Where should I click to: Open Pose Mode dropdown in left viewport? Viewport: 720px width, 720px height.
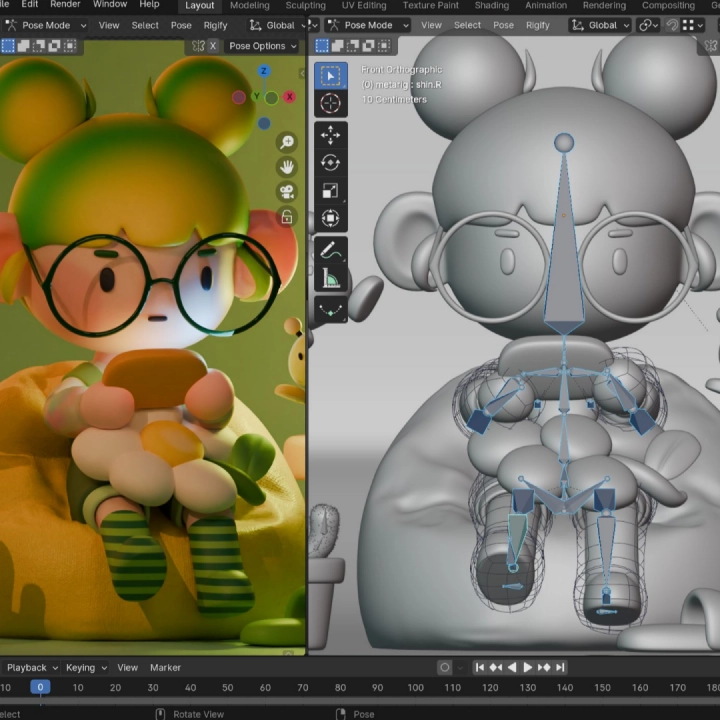pos(45,25)
